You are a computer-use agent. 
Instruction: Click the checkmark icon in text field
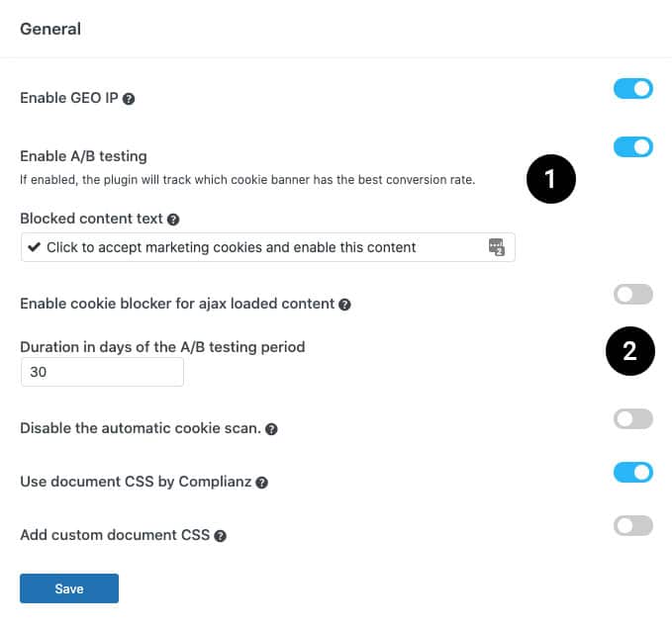coord(34,246)
